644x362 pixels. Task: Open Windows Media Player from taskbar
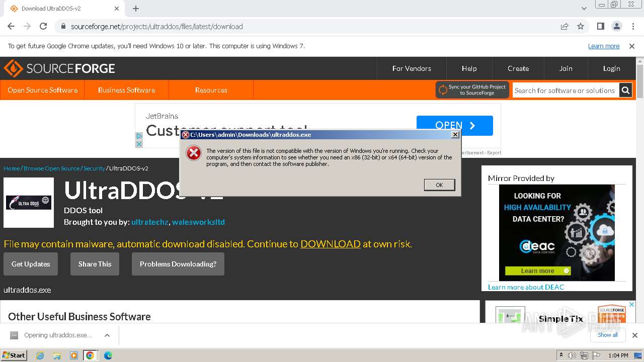click(x=73, y=355)
